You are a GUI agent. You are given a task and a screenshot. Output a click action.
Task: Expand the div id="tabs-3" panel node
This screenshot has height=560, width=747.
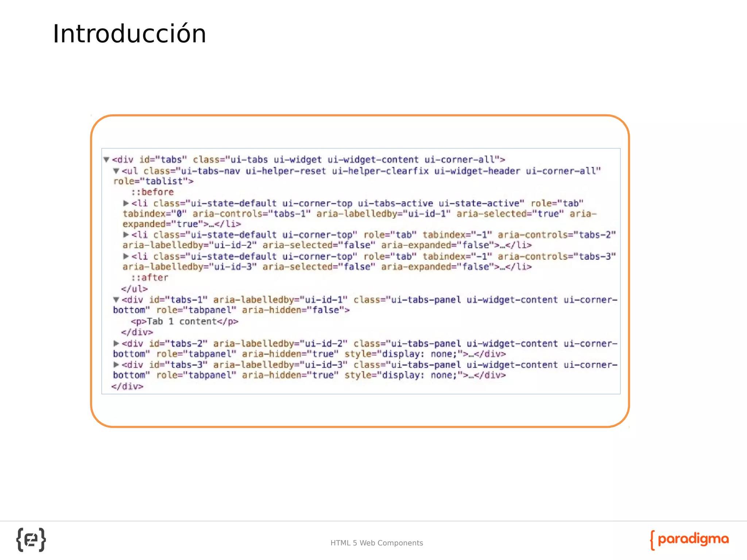point(116,365)
